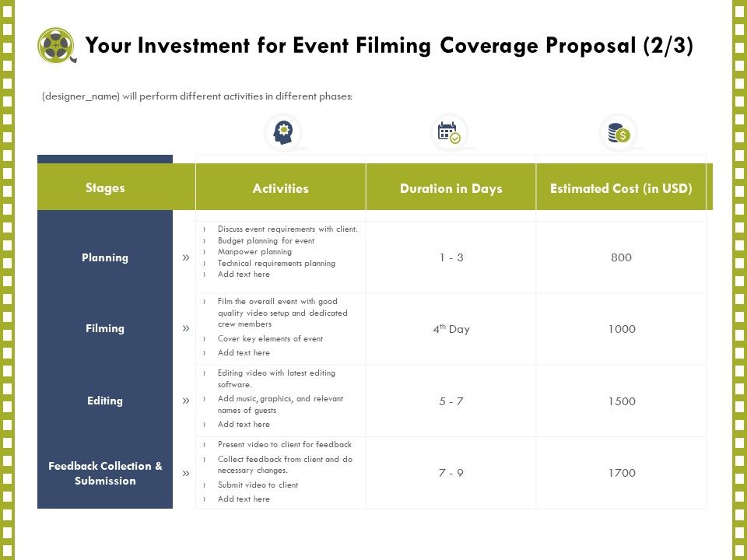Click 'Add music, graphics, and relevant' bullet
The width and height of the screenshot is (747, 560).
click(x=280, y=404)
